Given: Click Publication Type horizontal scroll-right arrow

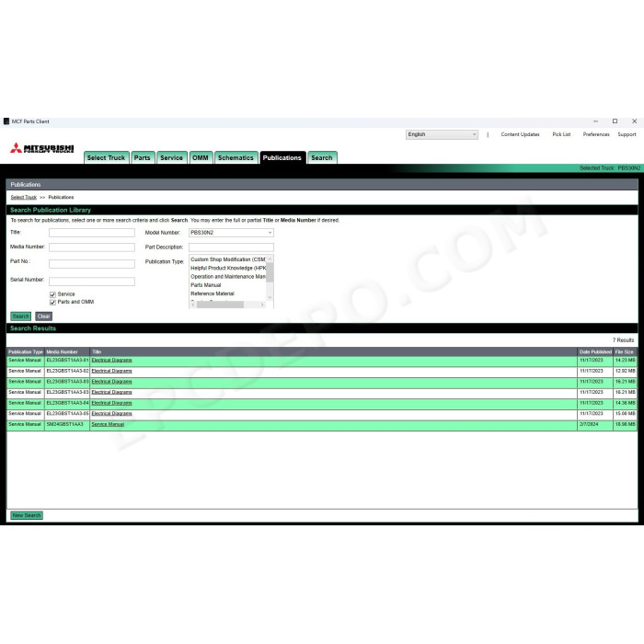Looking at the screenshot, I should coord(262,305).
